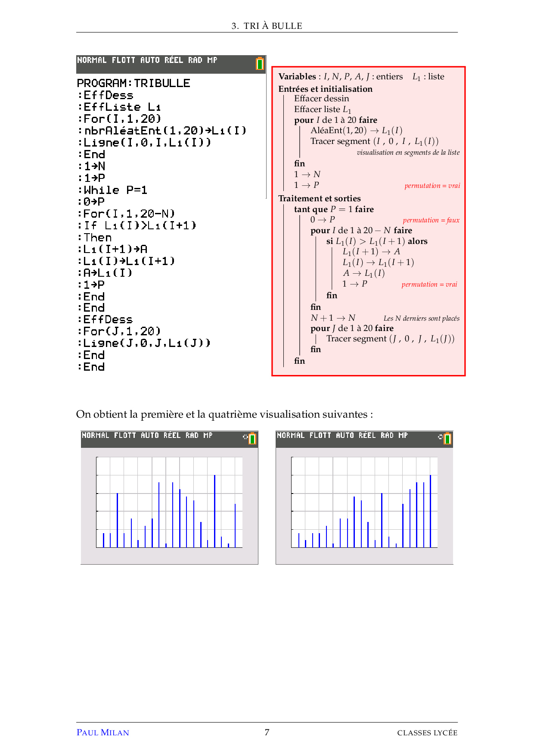
Task: Select the 'Entrées et initialisation' heading
Action: pos(325,89)
